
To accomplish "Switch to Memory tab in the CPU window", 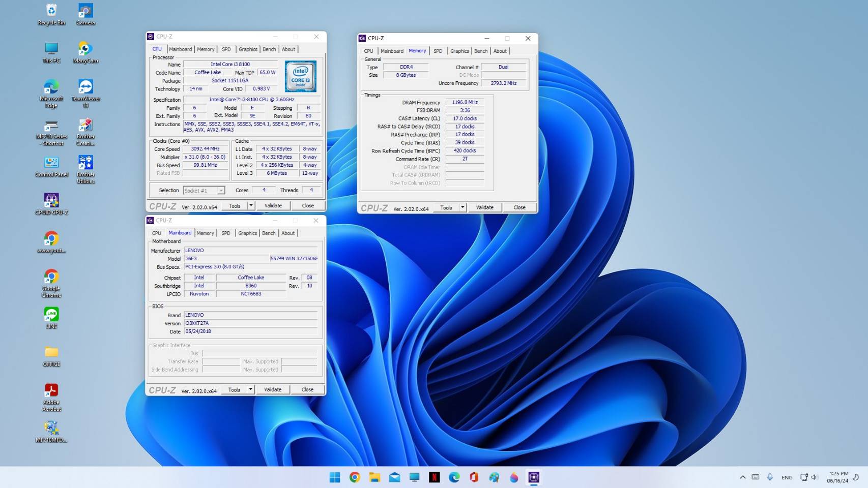I will tap(206, 49).
